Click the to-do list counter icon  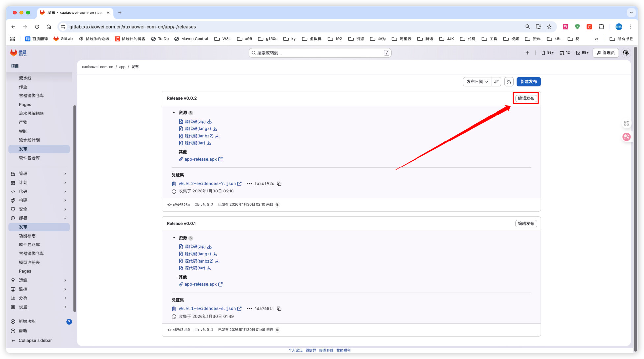click(582, 53)
